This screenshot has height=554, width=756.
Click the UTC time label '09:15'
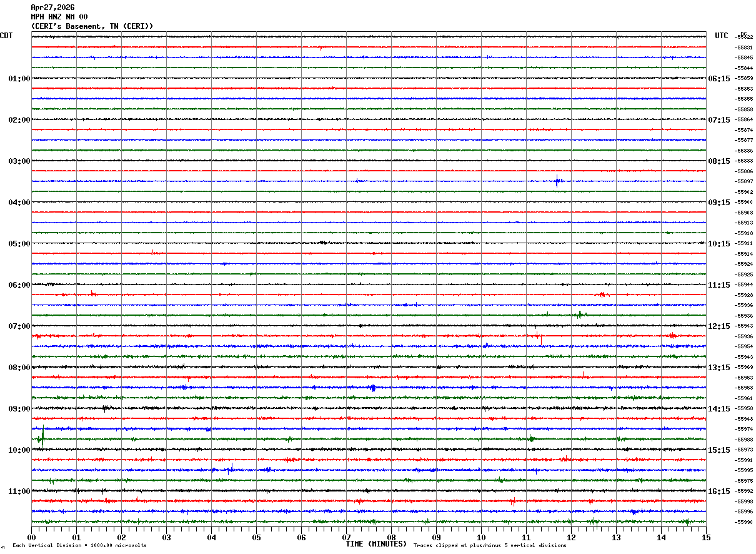point(719,203)
